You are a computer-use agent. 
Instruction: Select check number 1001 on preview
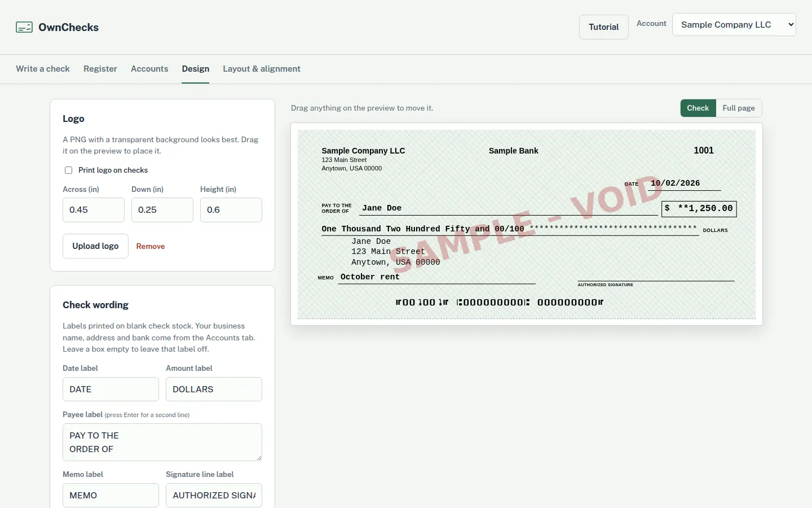tap(704, 150)
